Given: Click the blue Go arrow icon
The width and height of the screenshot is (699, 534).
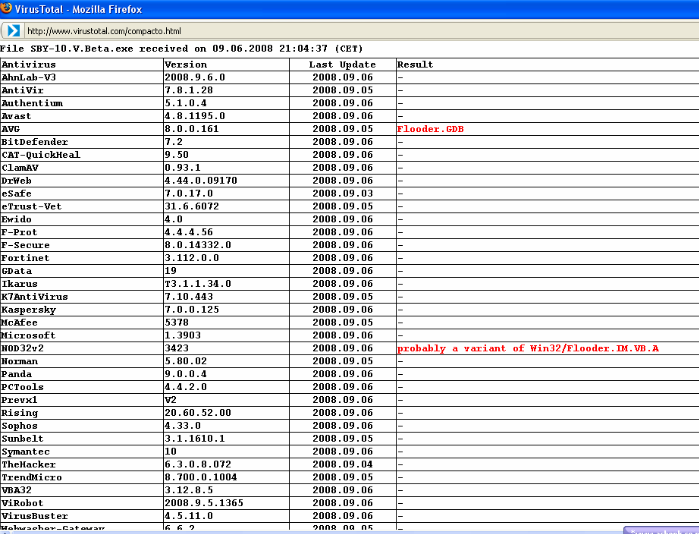Looking at the screenshot, I should click(x=13, y=31).
